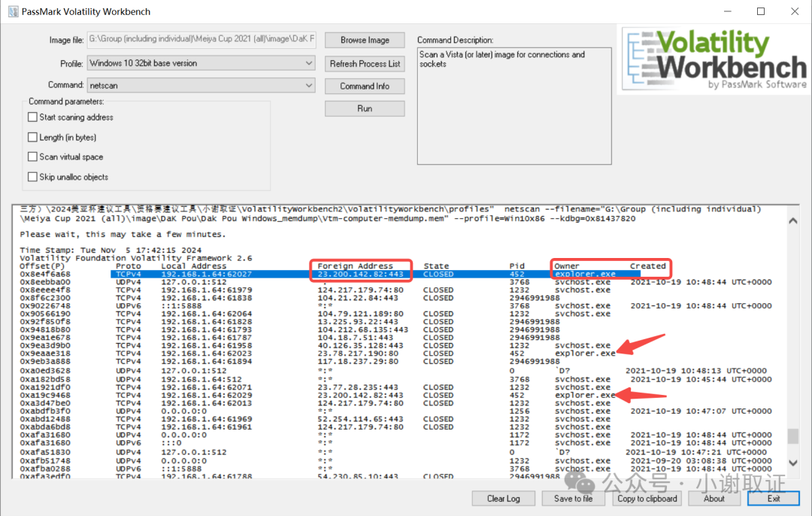The height and width of the screenshot is (516, 812).
Task: Click foreign address 23.77.28.235:443
Action: (x=358, y=387)
